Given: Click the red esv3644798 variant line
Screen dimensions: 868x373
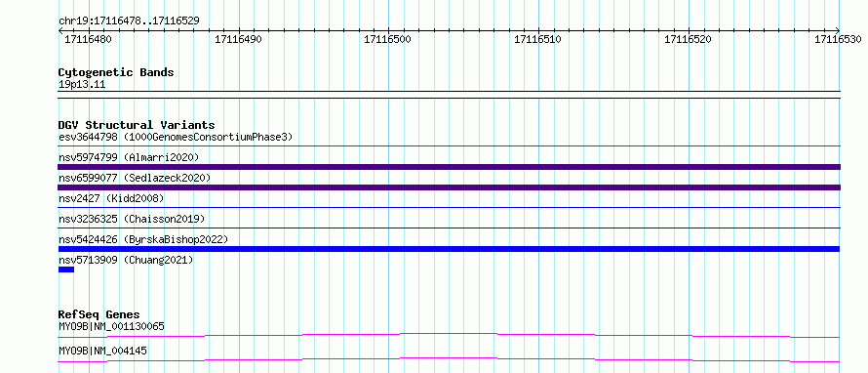Looking at the screenshot, I should point(449,146).
